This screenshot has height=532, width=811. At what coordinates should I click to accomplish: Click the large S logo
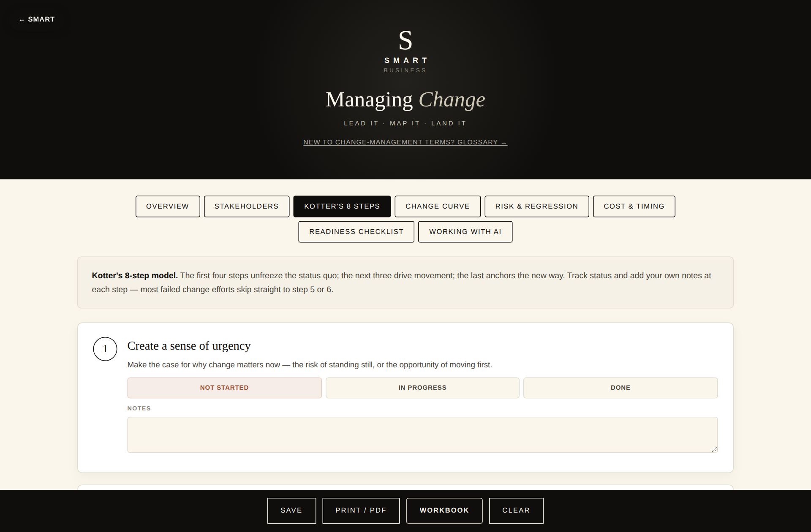(x=405, y=41)
